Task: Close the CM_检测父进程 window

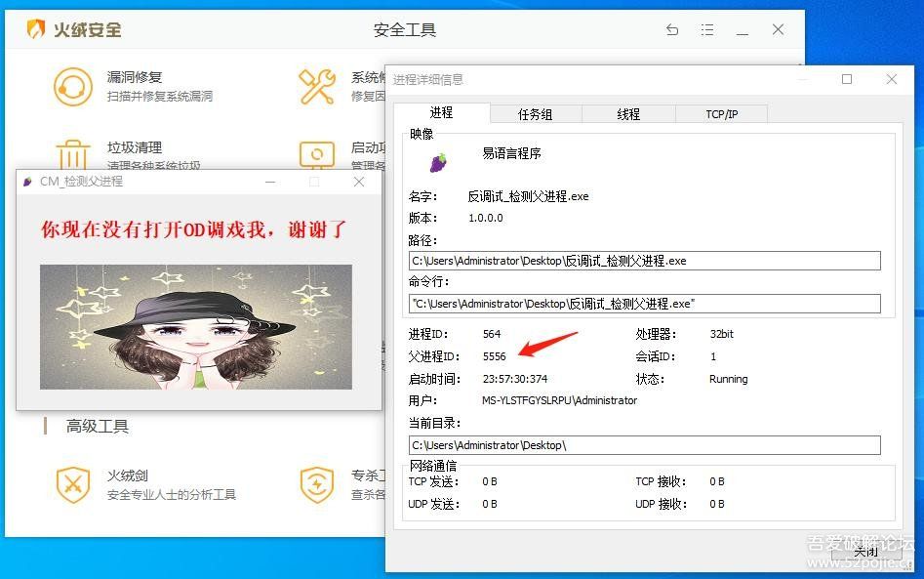Action: coord(358,182)
